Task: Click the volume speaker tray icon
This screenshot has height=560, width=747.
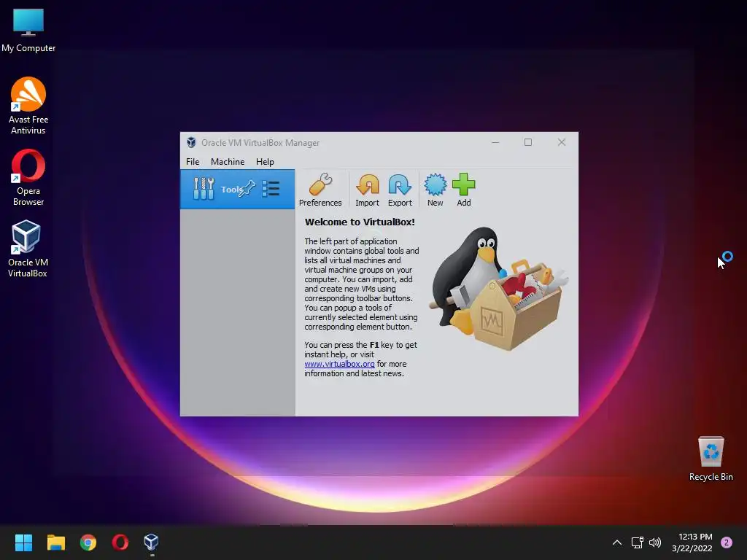Action: pos(656,542)
